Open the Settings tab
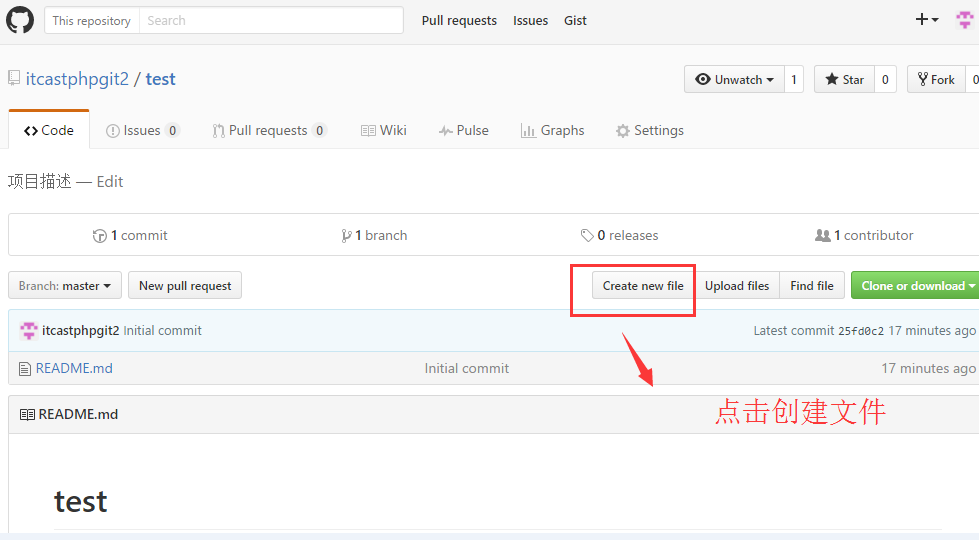Image resolution: width=979 pixels, height=540 pixels. pos(649,130)
